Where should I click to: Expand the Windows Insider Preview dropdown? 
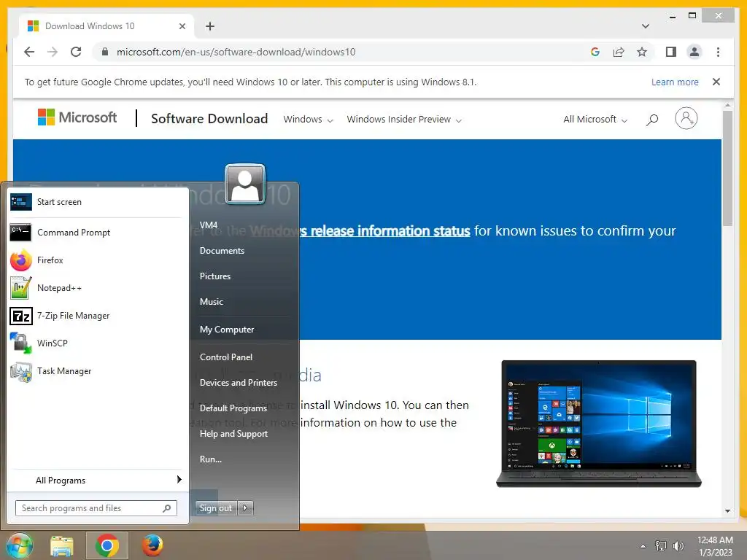tap(404, 120)
